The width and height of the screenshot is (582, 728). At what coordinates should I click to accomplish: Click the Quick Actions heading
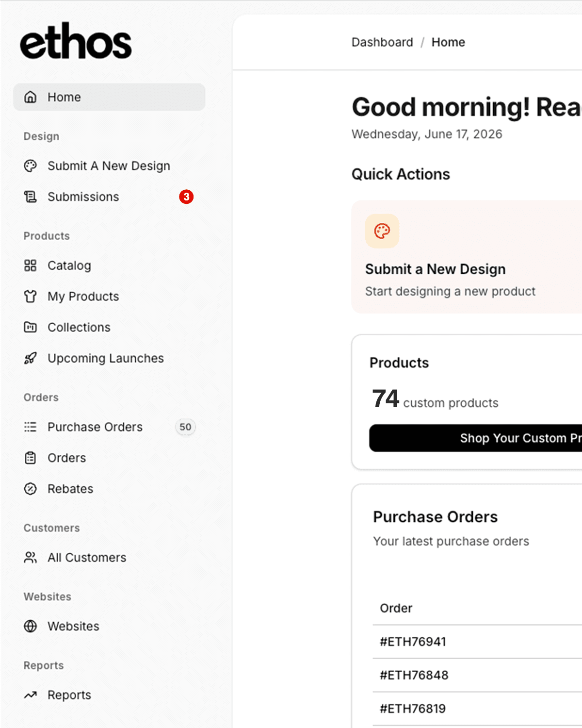pyautogui.click(x=401, y=174)
